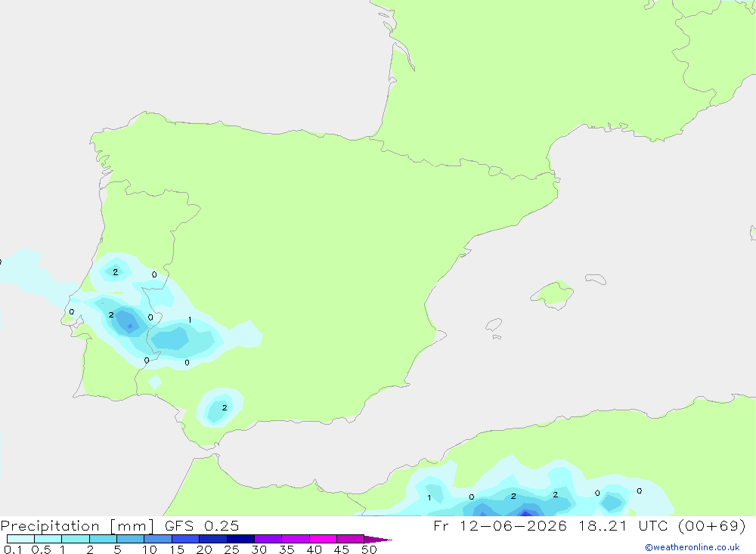Click the '40' legend scale value

314,549
